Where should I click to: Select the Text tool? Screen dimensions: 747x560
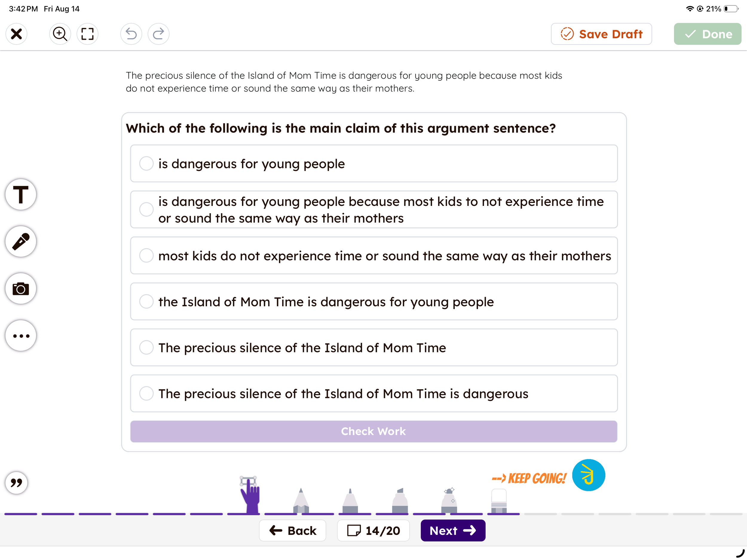pyautogui.click(x=21, y=195)
